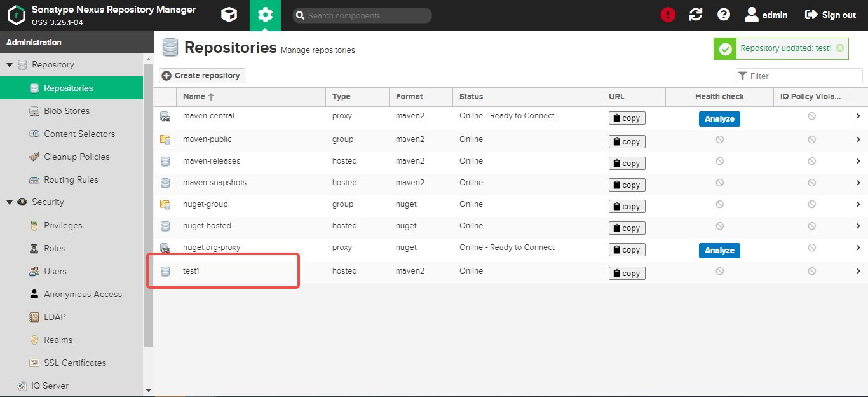The image size is (868, 397).
Task: Focus the repositories Filter field
Action: coord(799,76)
